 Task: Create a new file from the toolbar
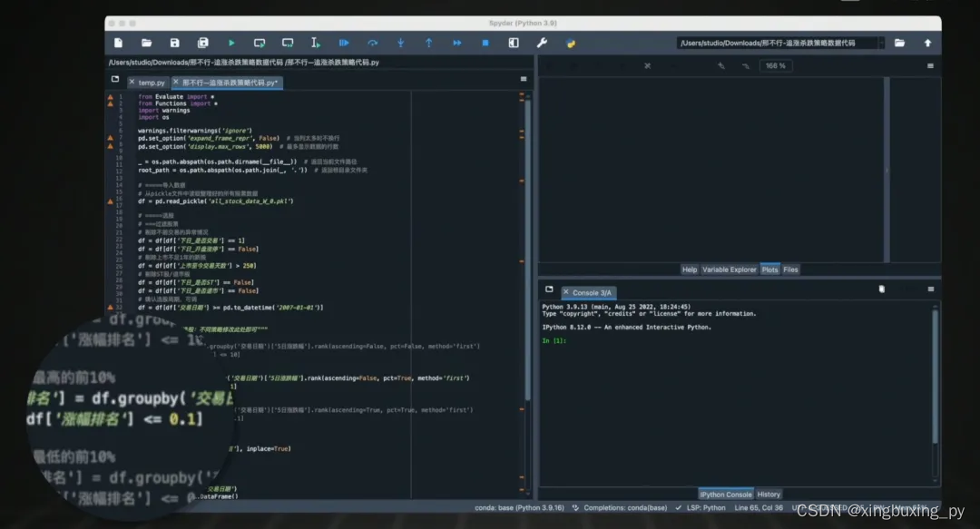coord(118,43)
